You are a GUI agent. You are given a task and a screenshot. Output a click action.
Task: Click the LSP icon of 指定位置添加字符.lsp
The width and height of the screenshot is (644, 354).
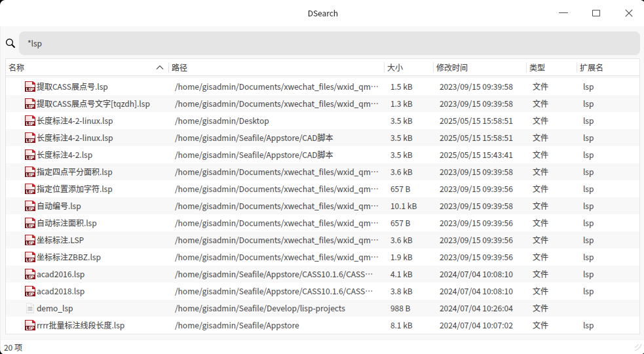[30, 189]
